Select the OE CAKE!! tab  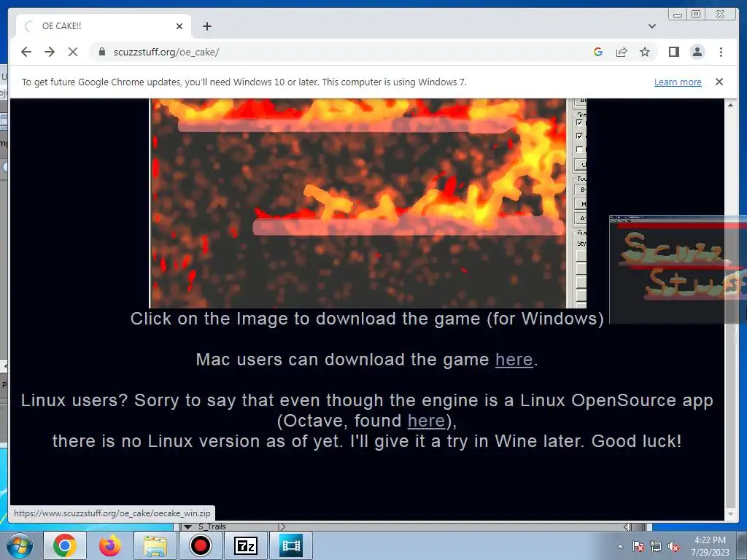click(104, 26)
